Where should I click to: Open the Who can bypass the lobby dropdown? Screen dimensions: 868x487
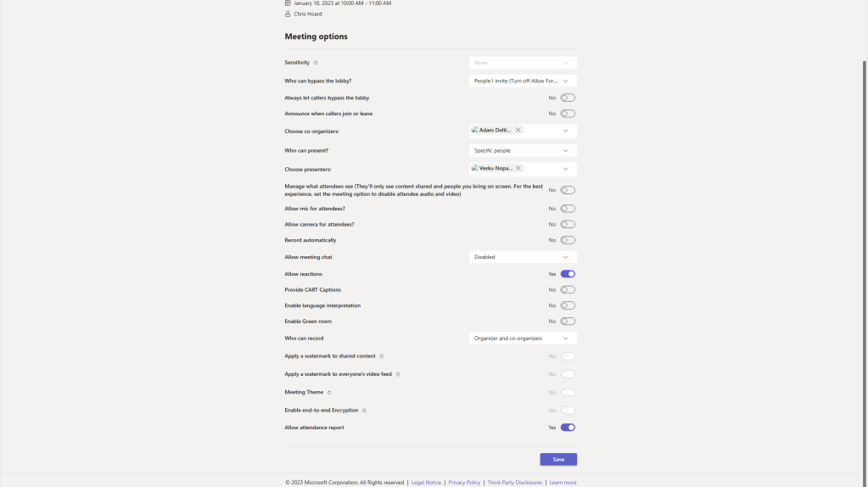[523, 81]
